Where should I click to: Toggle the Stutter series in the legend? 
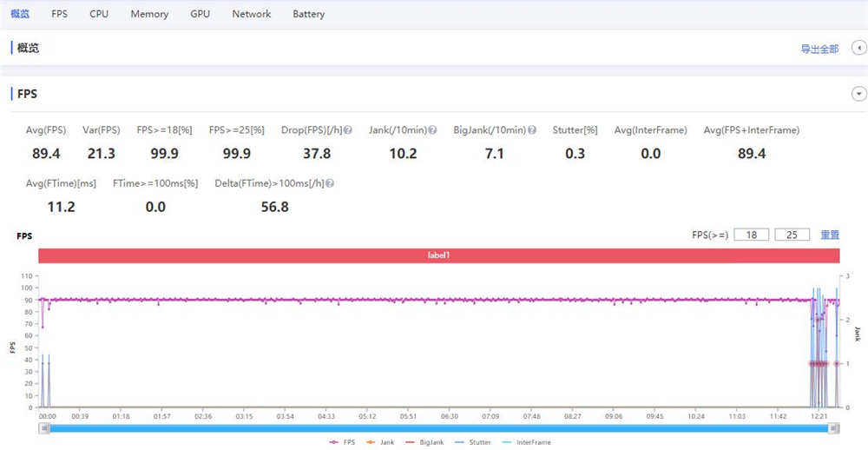473,442
